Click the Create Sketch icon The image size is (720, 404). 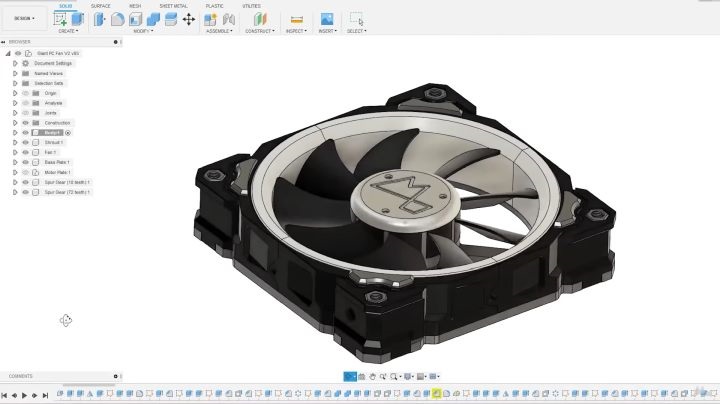(60, 19)
